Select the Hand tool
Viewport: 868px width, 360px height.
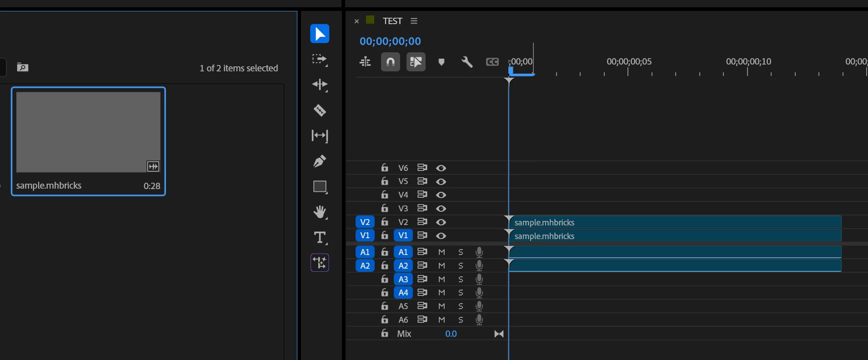tap(320, 212)
